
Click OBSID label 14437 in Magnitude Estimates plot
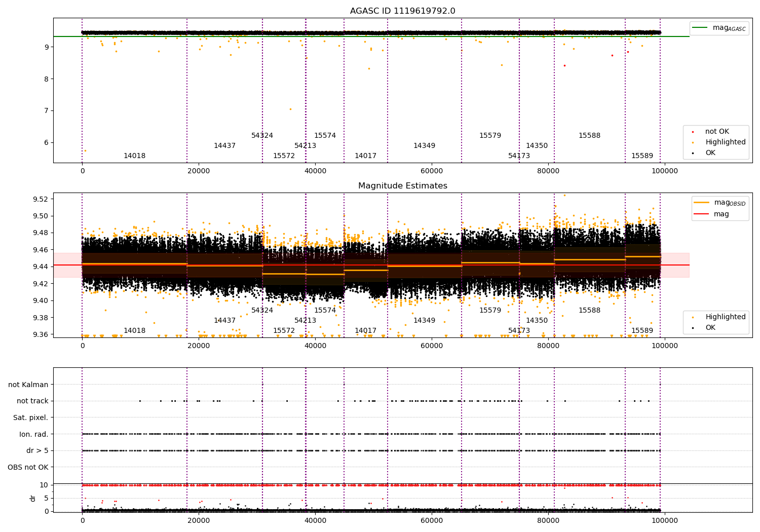click(x=224, y=321)
